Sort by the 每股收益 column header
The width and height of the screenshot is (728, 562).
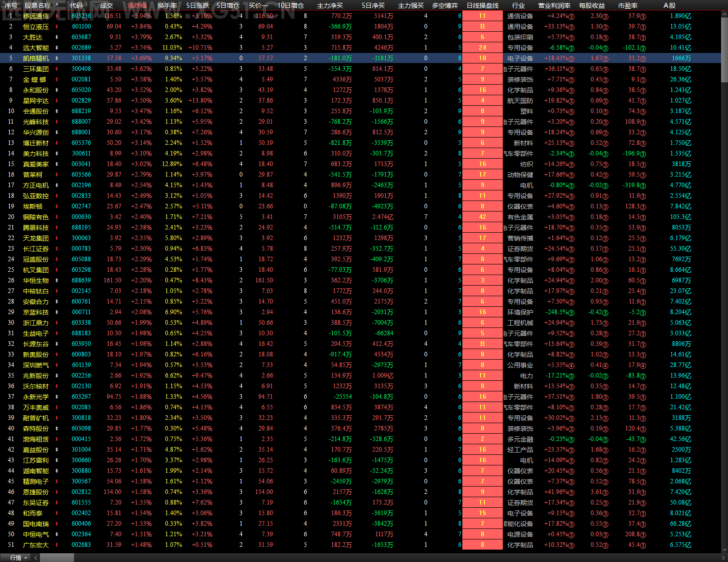592,6
